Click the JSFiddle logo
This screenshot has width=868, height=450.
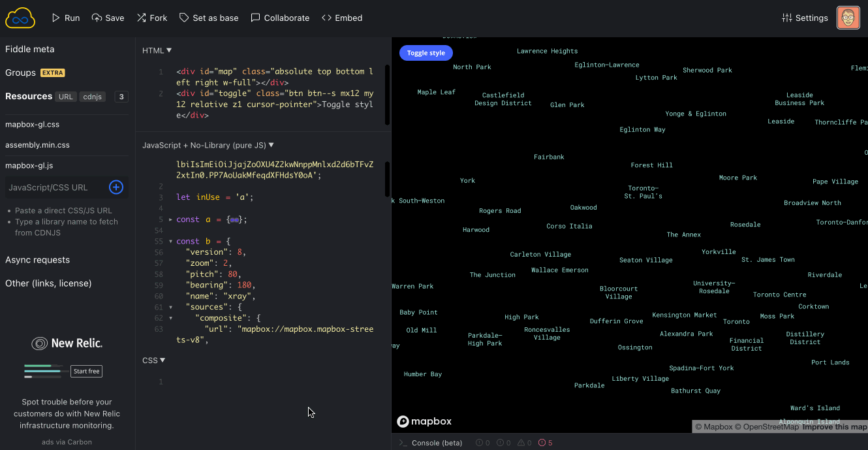(x=20, y=18)
